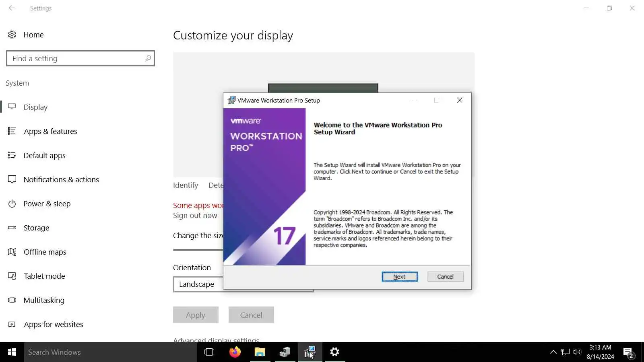Close the Settings window
This screenshot has height=362, width=644.
tap(632, 8)
